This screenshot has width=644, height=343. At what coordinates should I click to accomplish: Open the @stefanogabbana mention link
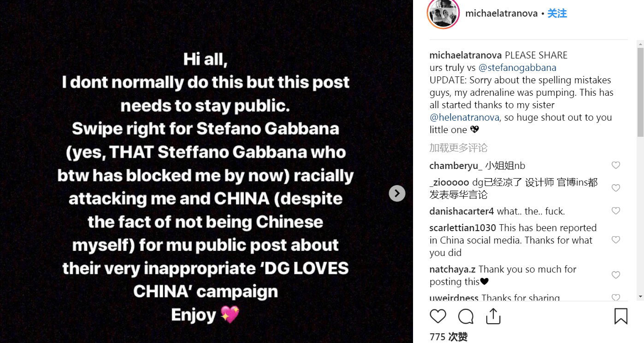[x=517, y=68]
